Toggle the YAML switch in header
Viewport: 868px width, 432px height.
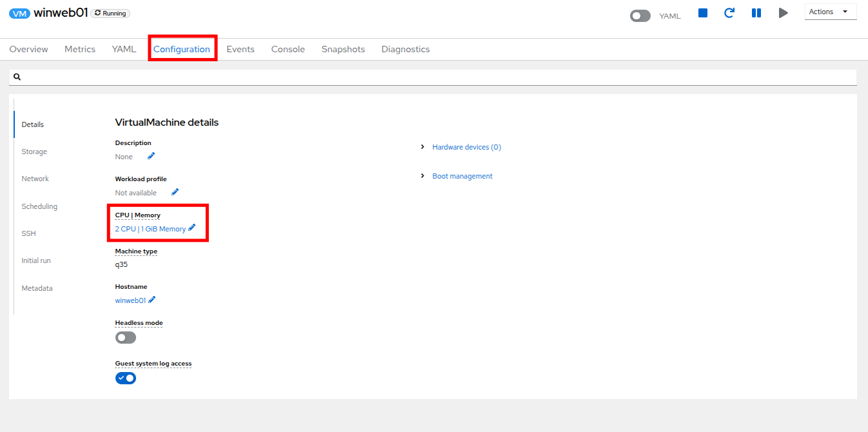coord(640,16)
